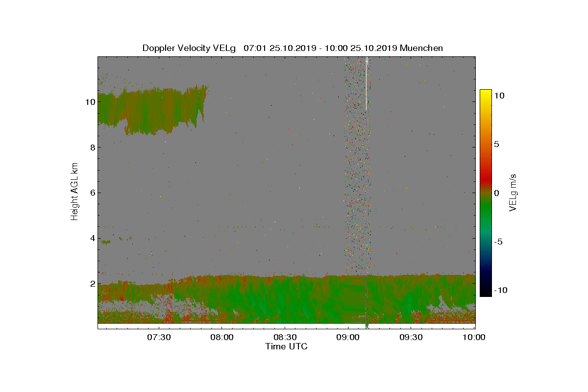Image resolution: width=588 pixels, height=392 pixels.
Task: Click the 'Muenchen' station name in title
Action: click(x=421, y=48)
